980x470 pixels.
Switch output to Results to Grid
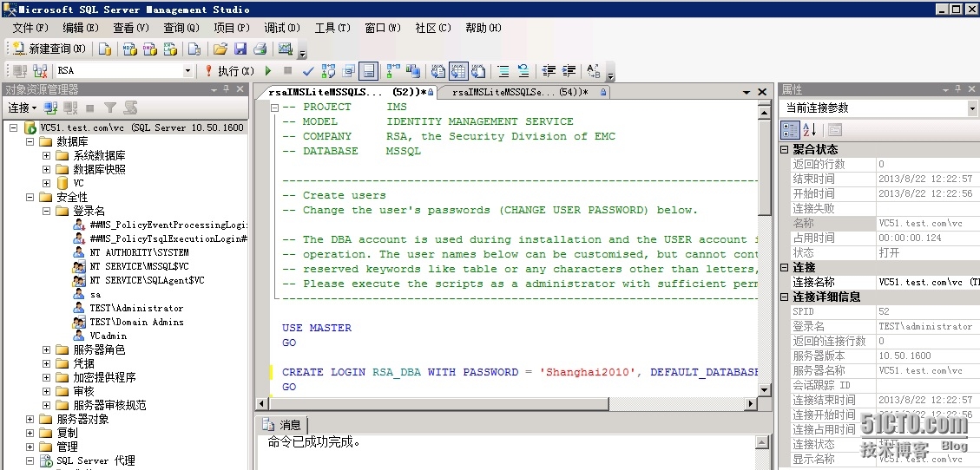point(458,71)
